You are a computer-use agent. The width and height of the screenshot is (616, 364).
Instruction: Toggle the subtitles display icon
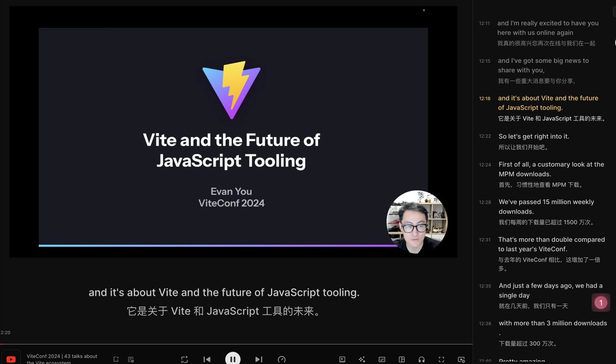[382, 359]
